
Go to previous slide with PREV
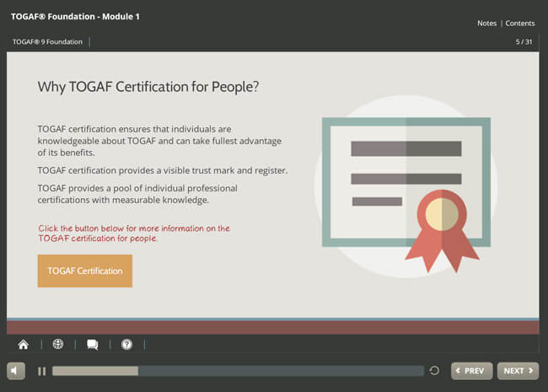[472, 371]
